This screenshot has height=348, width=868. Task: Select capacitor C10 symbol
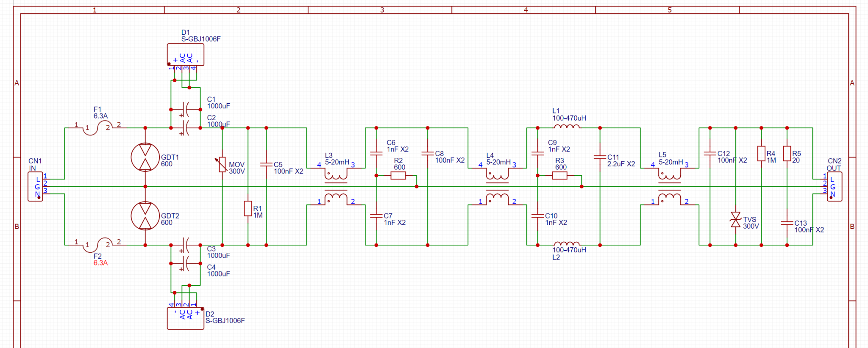[x=537, y=215]
